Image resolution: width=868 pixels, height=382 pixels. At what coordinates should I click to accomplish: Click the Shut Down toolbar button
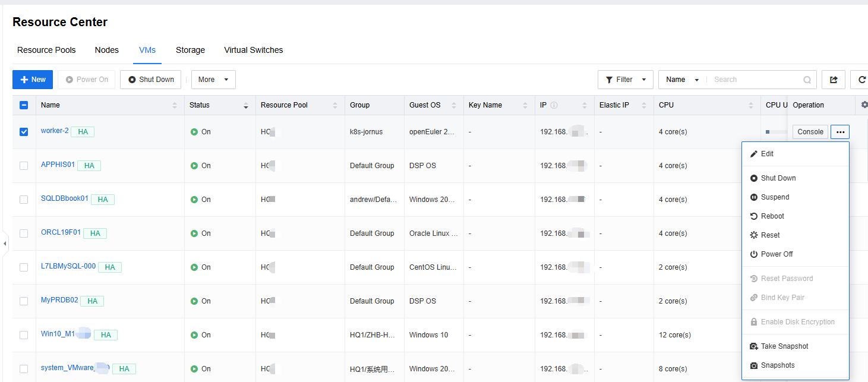pos(150,80)
